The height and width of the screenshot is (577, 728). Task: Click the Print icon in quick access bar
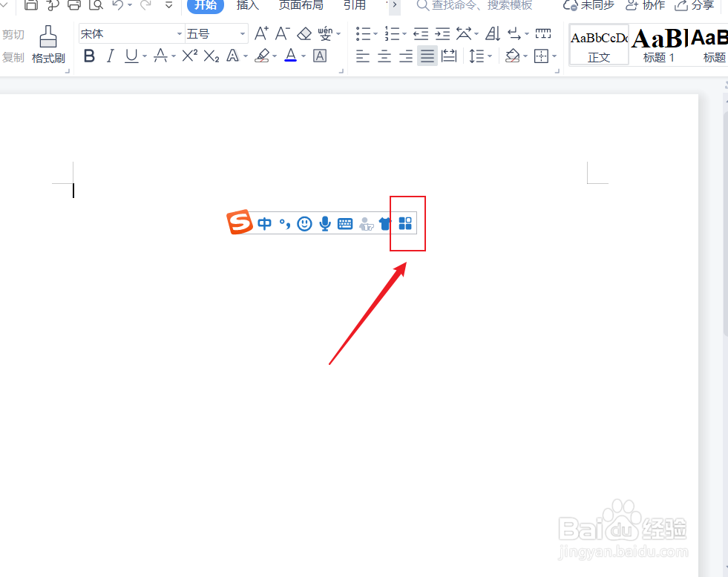click(x=74, y=4)
